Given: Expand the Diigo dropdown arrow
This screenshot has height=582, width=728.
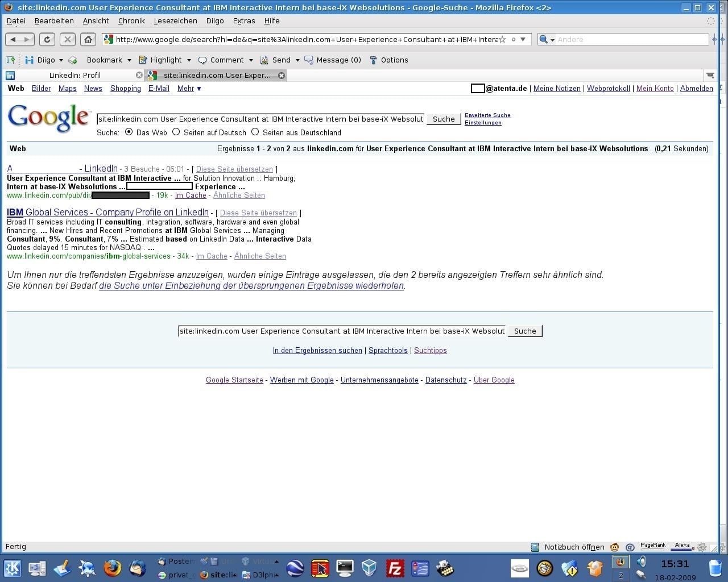Looking at the screenshot, I should point(61,60).
